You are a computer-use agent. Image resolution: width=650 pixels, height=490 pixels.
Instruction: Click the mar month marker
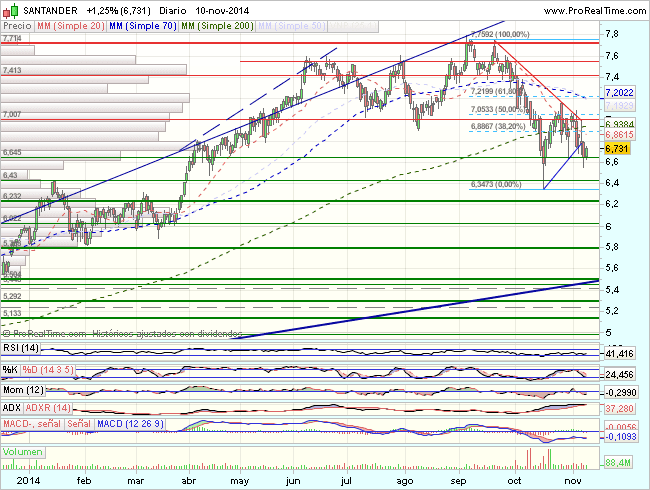[x=136, y=481]
